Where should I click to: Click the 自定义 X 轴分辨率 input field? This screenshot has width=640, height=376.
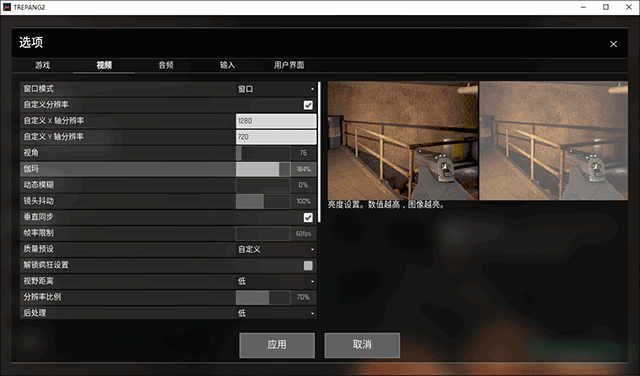point(276,121)
